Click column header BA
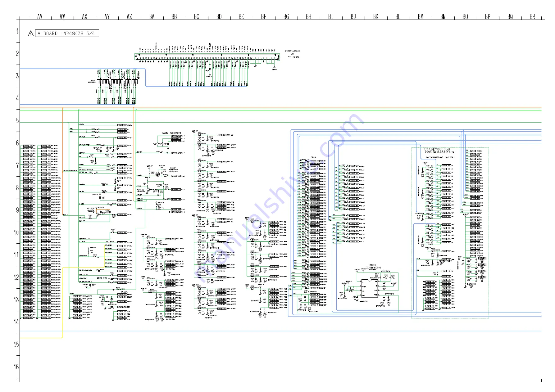This screenshot has height=392, width=555. tap(152, 17)
